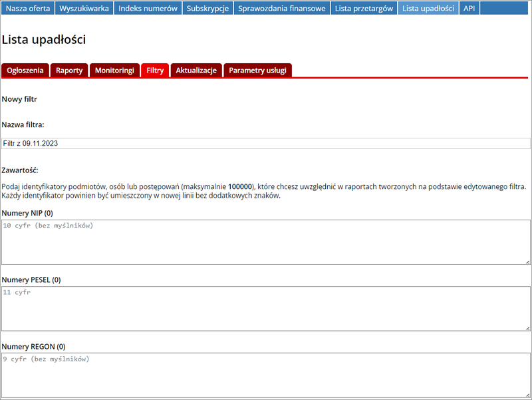Open the Nasza oferta menu item
Screen dimensions: 532x400
tap(27, 9)
